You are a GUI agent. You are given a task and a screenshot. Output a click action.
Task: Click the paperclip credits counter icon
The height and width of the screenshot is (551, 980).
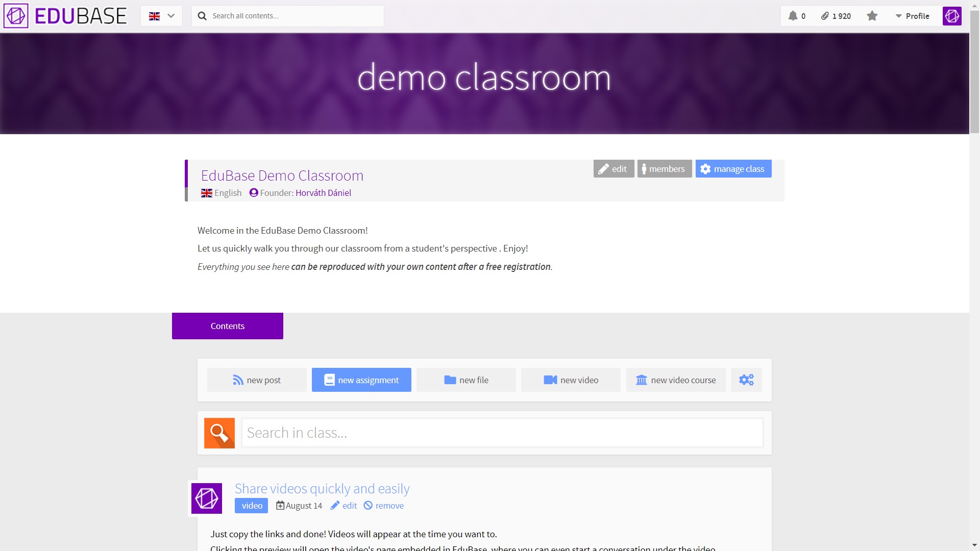[x=825, y=16]
